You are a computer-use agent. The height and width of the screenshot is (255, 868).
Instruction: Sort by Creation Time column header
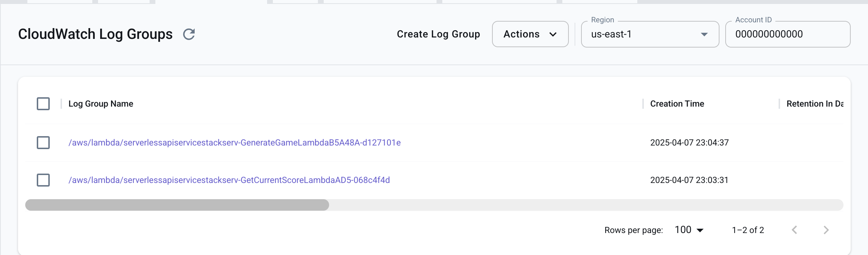pyautogui.click(x=677, y=104)
